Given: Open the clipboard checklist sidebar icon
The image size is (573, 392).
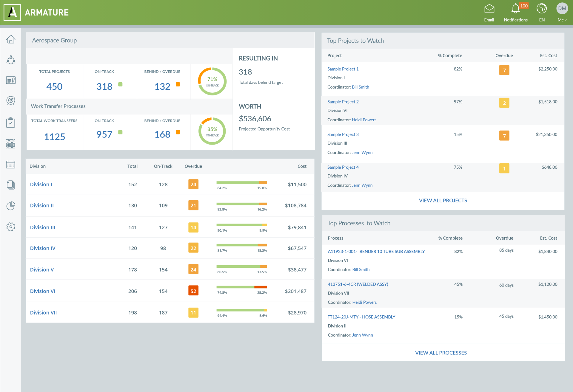Looking at the screenshot, I should (x=11, y=122).
